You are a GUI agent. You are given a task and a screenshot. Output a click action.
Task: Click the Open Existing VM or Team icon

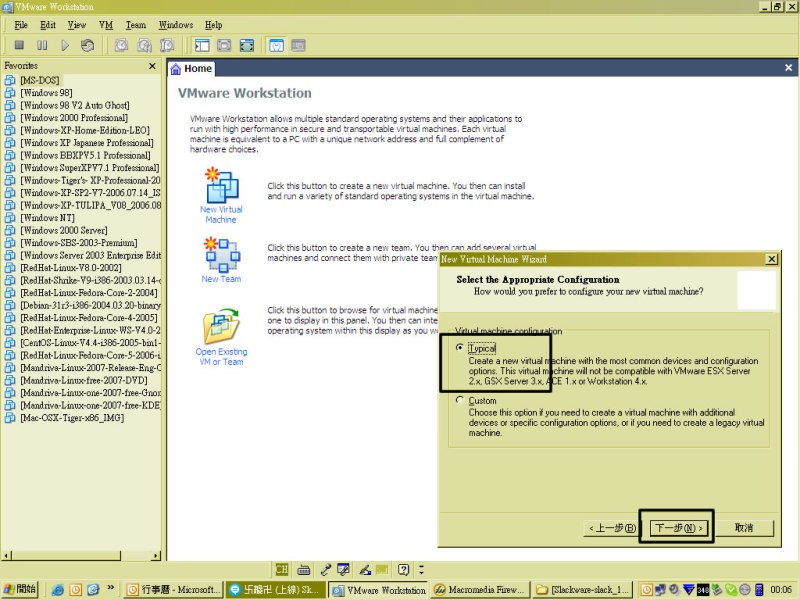tap(221, 326)
